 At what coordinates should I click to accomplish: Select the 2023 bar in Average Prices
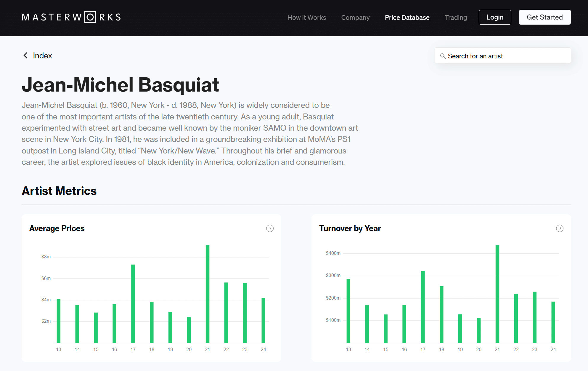coord(245,313)
